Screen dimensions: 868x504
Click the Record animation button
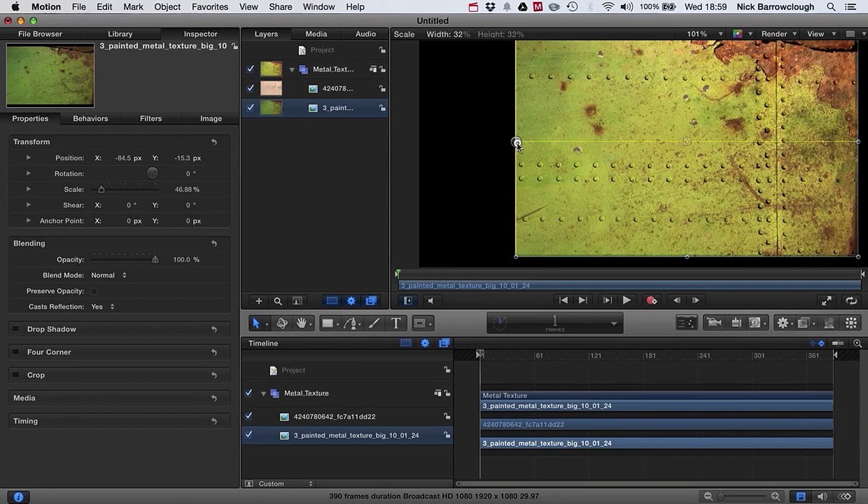tap(652, 300)
